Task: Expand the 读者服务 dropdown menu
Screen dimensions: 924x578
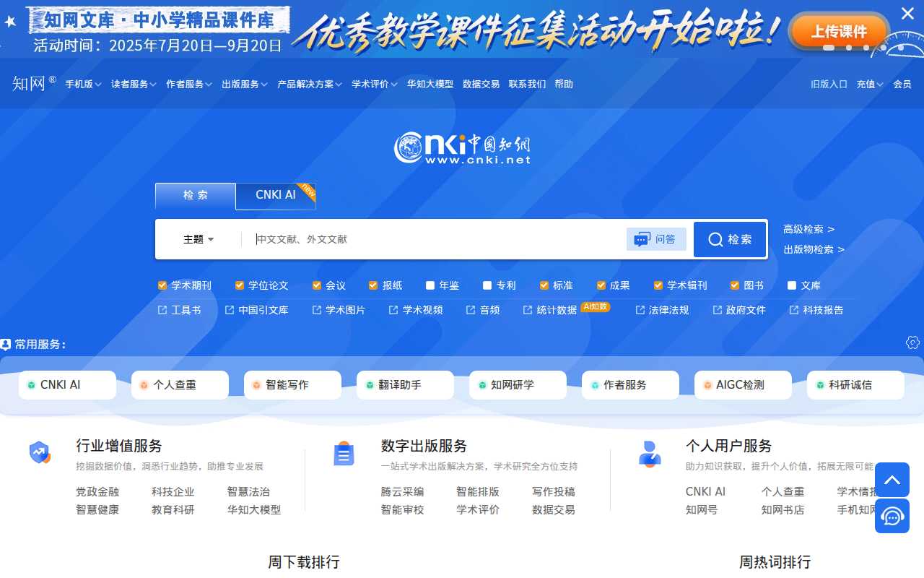Action: tap(134, 84)
